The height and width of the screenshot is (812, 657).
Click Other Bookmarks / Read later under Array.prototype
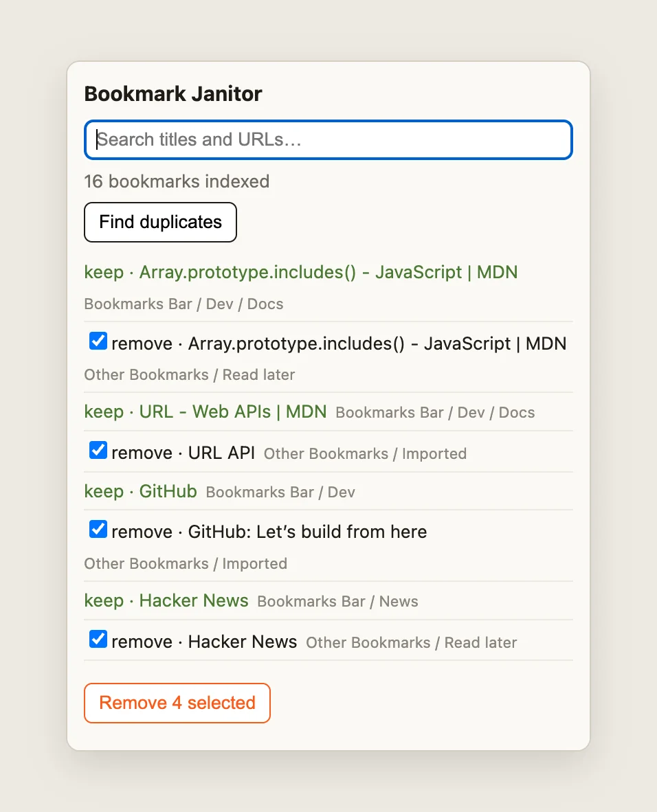[189, 374]
